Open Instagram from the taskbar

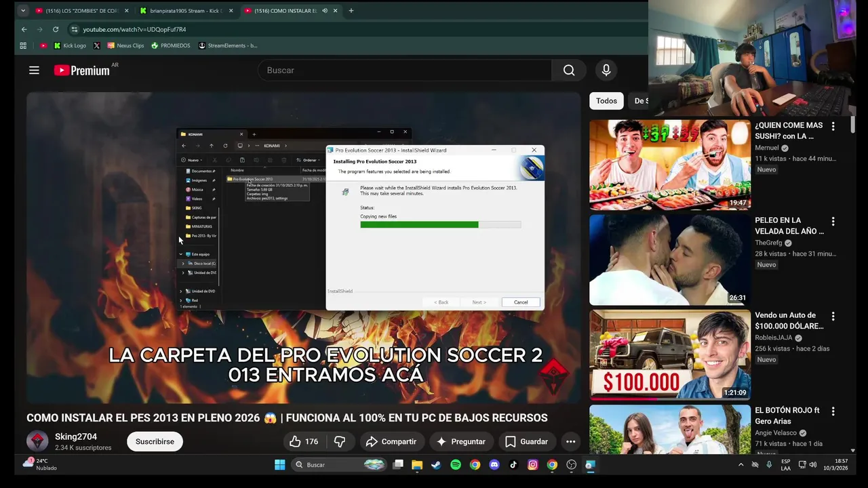pyautogui.click(x=533, y=465)
